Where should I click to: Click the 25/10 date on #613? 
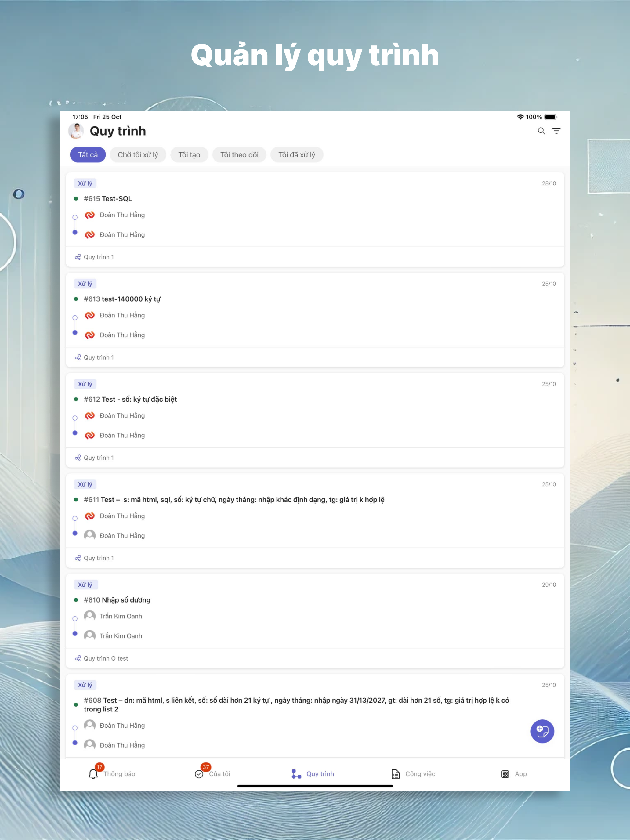click(x=549, y=284)
